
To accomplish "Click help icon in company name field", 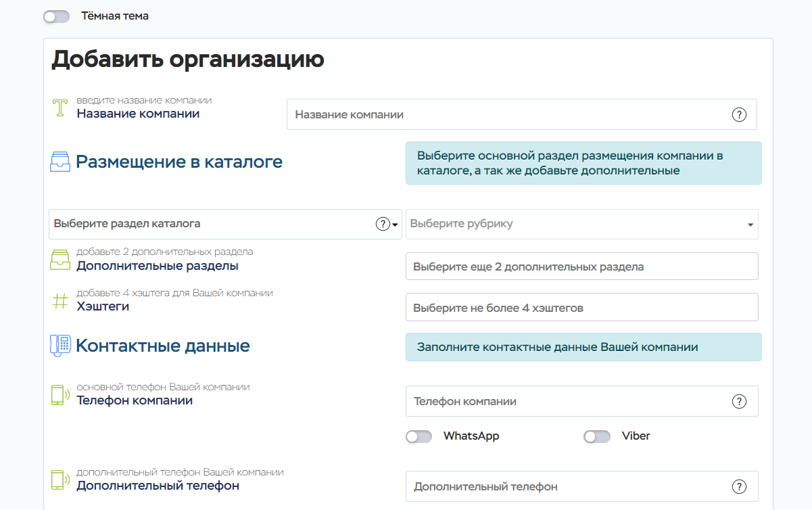I will click(x=739, y=115).
